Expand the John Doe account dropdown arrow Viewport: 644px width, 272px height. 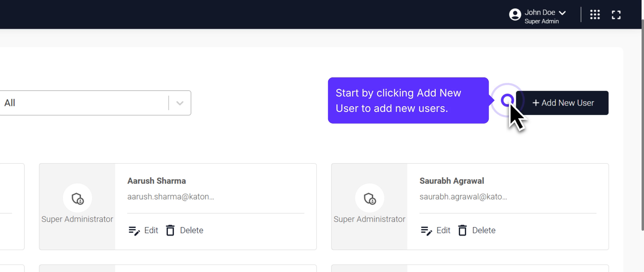tap(562, 13)
